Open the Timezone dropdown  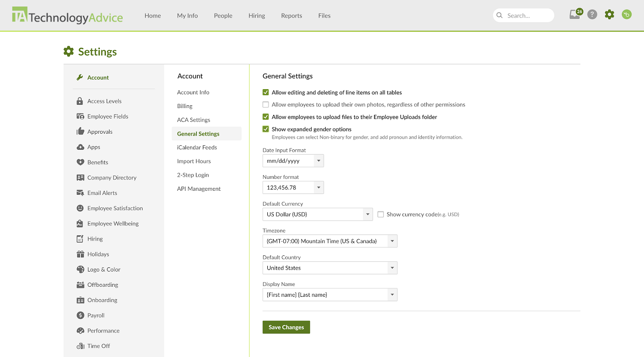pos(330,241)
